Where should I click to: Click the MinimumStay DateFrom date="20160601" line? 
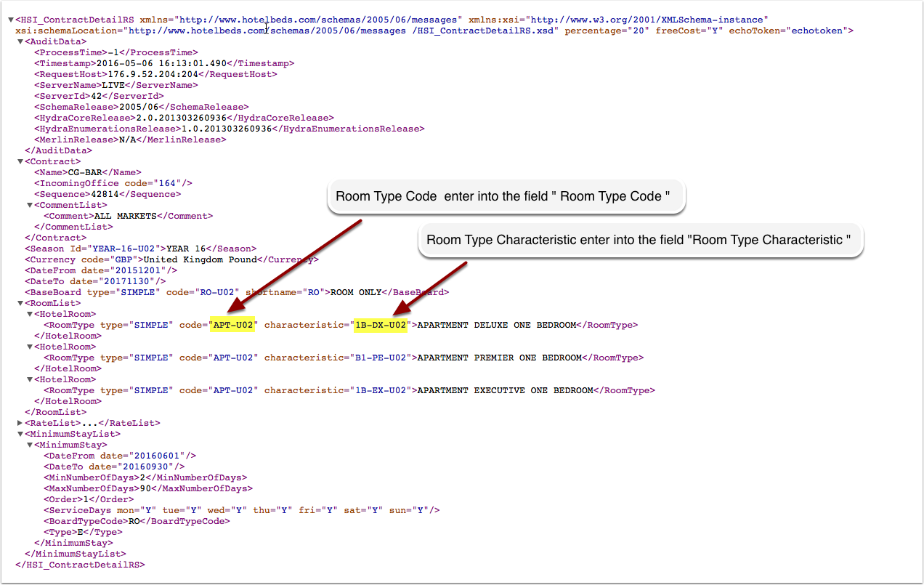120,456
